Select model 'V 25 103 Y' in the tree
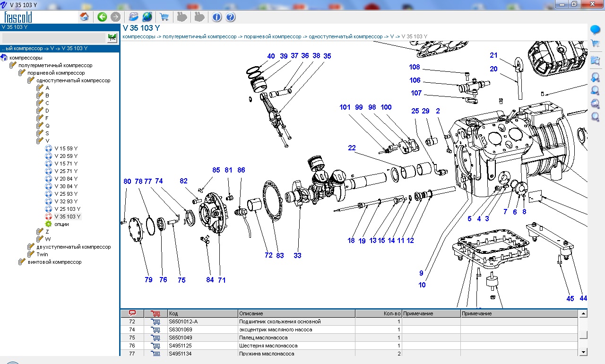This screenshot has height=364, width=605. (67, 209)
